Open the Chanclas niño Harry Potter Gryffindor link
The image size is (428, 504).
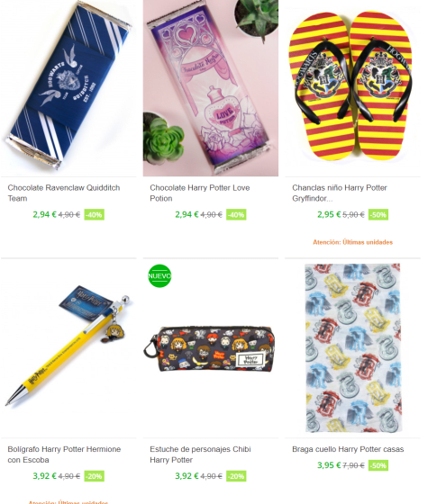340,193
